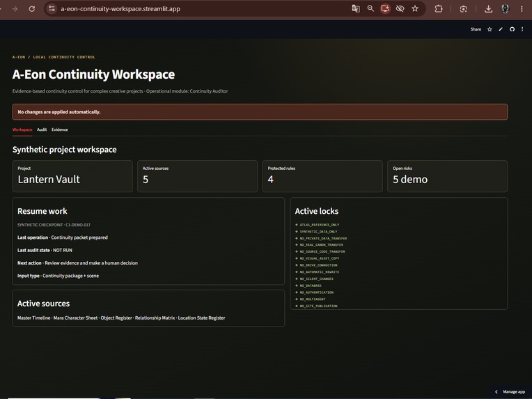Click the SYNTHETIC_DATA_ONLY lock
Screen dimensions: 532x399
318,231
